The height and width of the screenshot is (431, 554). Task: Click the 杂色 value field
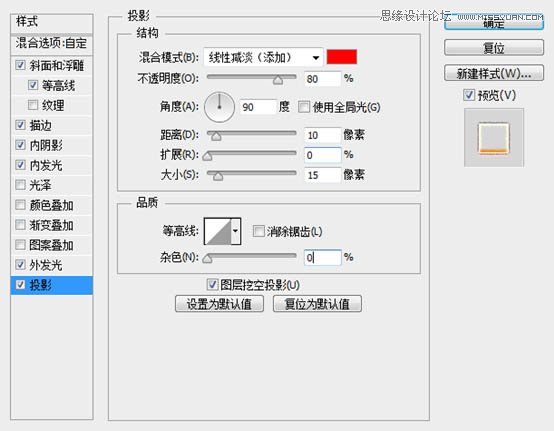click(x=323, y=258)
